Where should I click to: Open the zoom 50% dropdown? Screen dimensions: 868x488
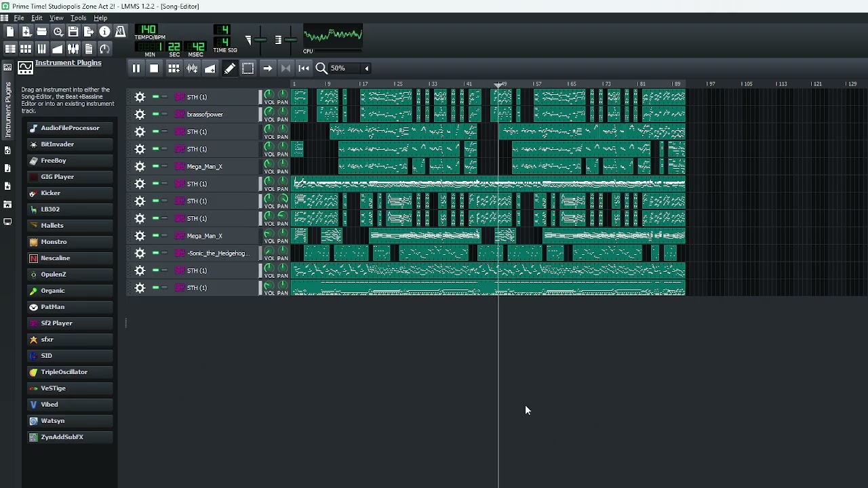[x=350, y=68]
